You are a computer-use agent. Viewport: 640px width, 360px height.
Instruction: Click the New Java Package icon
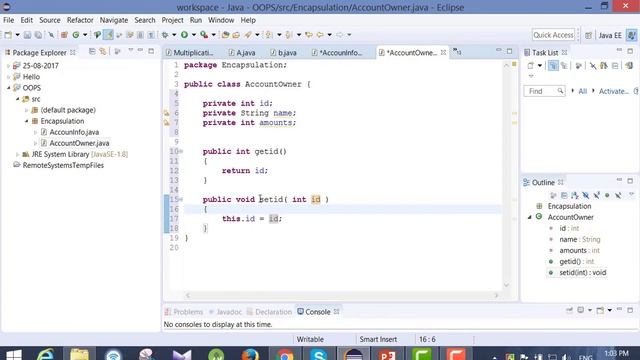coord(64,35)
